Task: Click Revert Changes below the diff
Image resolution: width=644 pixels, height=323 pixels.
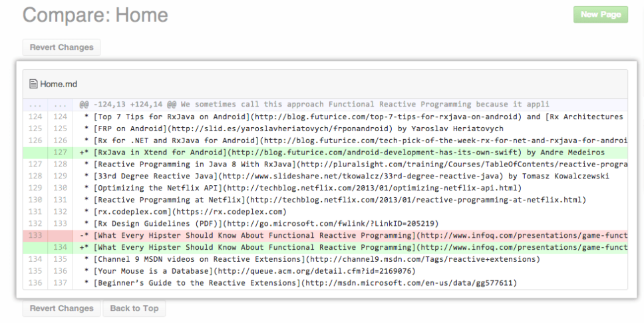Action: tap(62, 308)
